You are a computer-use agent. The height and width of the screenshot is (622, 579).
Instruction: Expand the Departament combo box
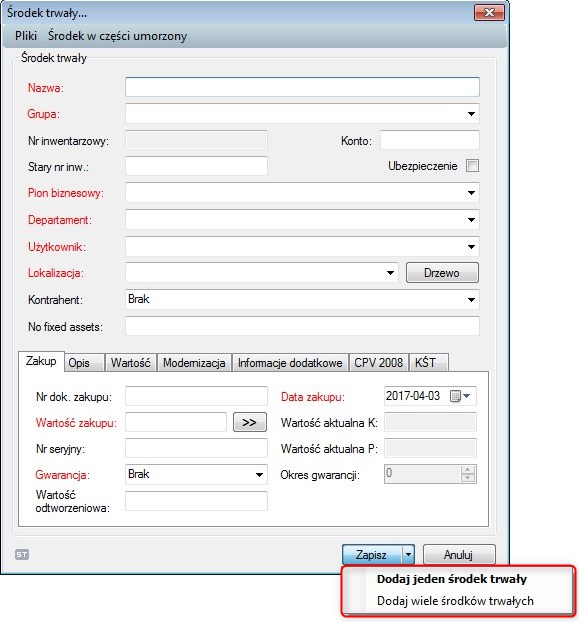pyautogui.click(x=471, y=220)
